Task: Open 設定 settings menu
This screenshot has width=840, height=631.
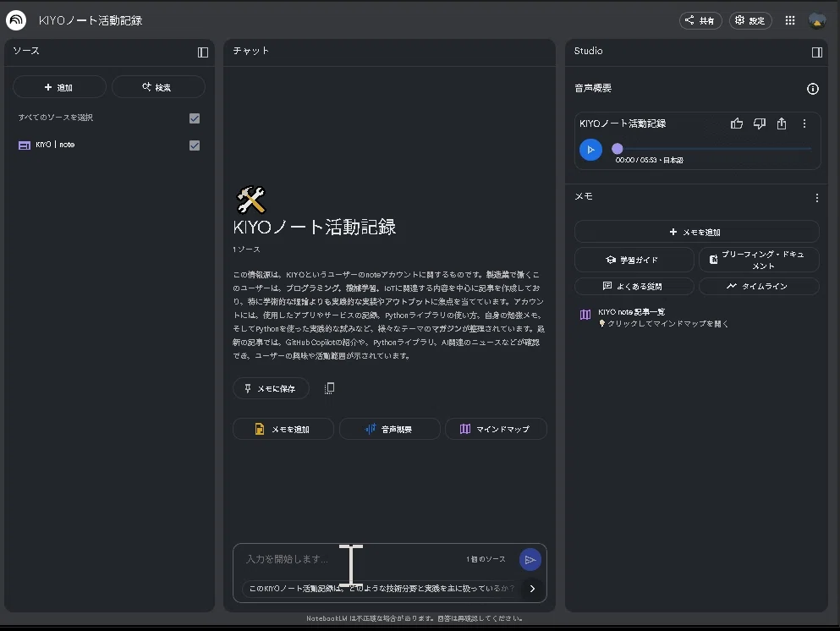Action: pyautogui.click(x=750, y=20)
